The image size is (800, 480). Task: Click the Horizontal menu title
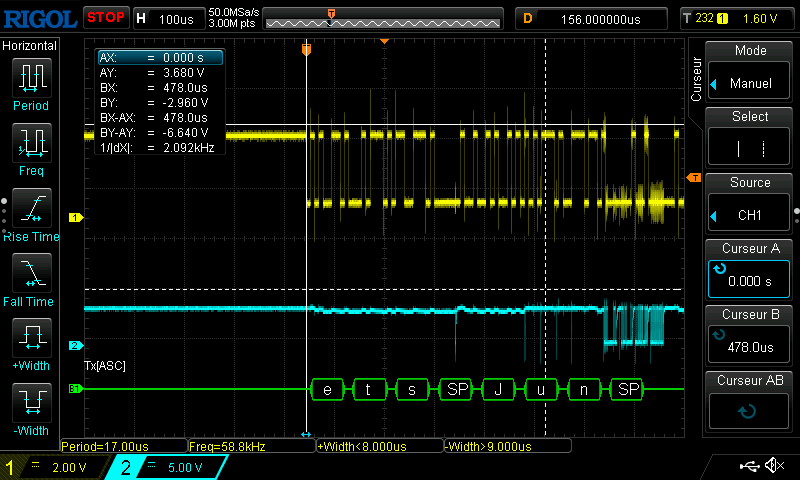[30, 46]
